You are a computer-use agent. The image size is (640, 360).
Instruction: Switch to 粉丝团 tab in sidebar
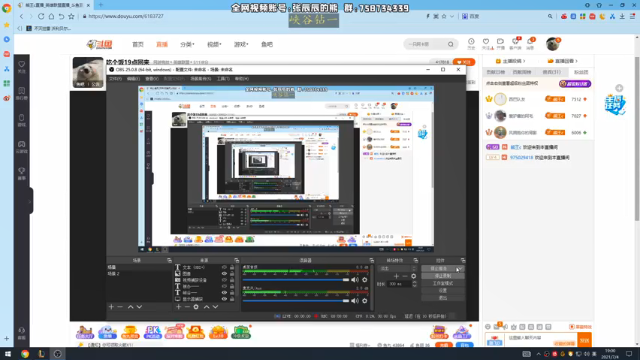pyautogui.click(x=581, y=72)
